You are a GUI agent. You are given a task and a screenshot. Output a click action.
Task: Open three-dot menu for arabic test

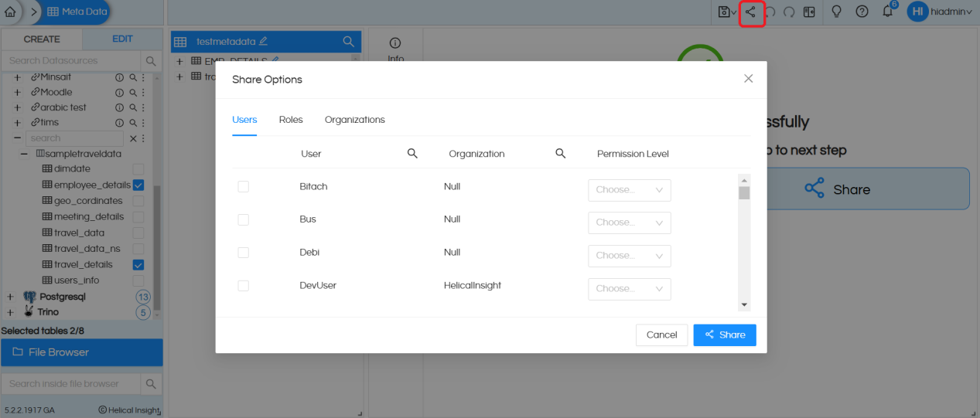143,107
